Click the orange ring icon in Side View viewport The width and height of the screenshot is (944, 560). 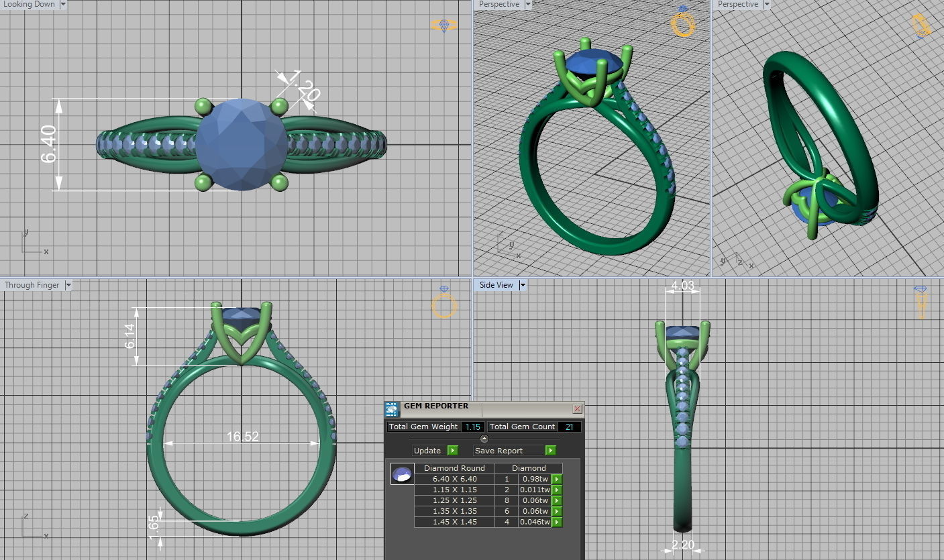click(x=921, y=302)
